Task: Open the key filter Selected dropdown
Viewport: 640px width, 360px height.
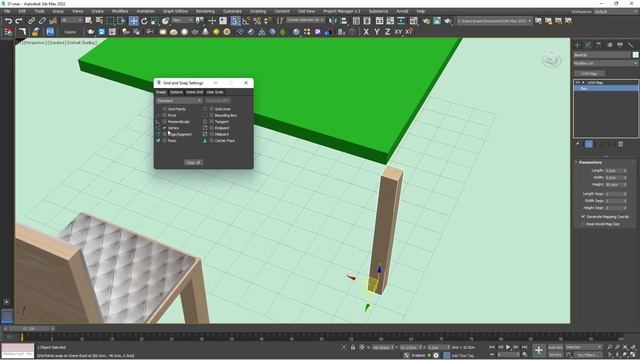Action: (583, 347)
